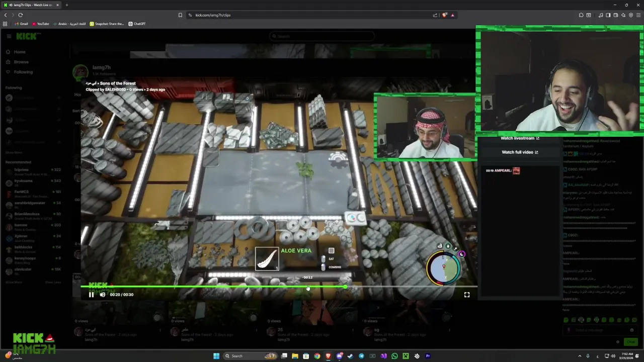Screen dimensions: 644x362
Task: Open the YouTube bookmark
Action: [40, 24]
